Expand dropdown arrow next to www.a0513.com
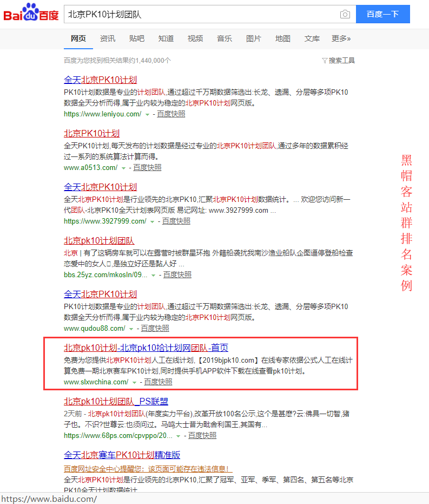 tap(124, 168)
